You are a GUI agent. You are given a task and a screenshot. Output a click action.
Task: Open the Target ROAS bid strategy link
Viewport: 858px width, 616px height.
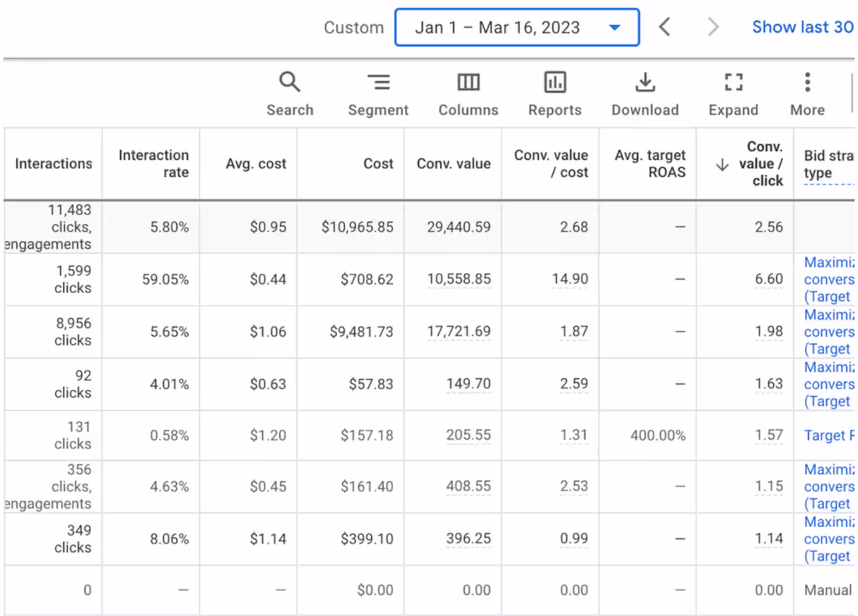click(828, 435)
